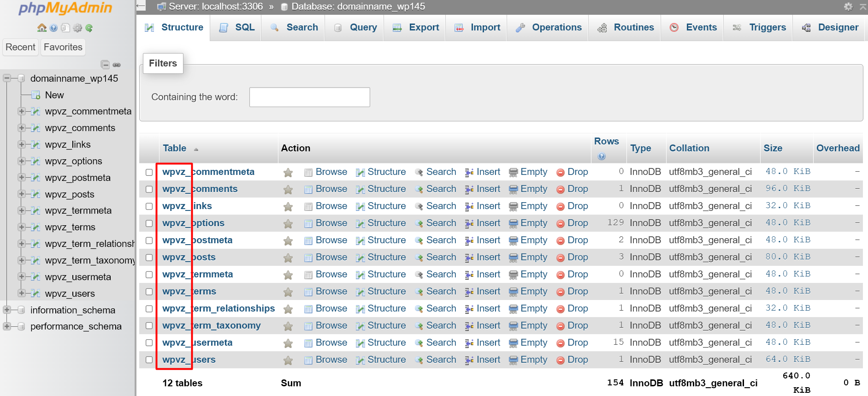This screenshot has width=868, height=396.
Task: Click the link-with-main-panel chain icon
Action: pyautogui.click(x=117, y=65)
